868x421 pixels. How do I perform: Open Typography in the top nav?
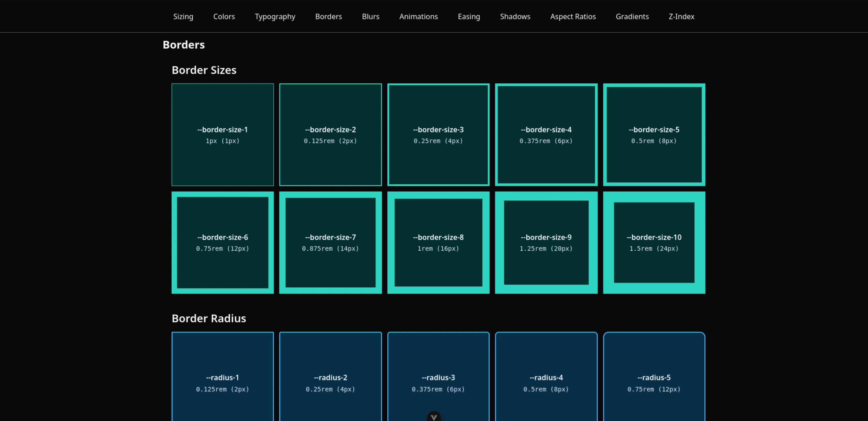[x=275, y=17]
